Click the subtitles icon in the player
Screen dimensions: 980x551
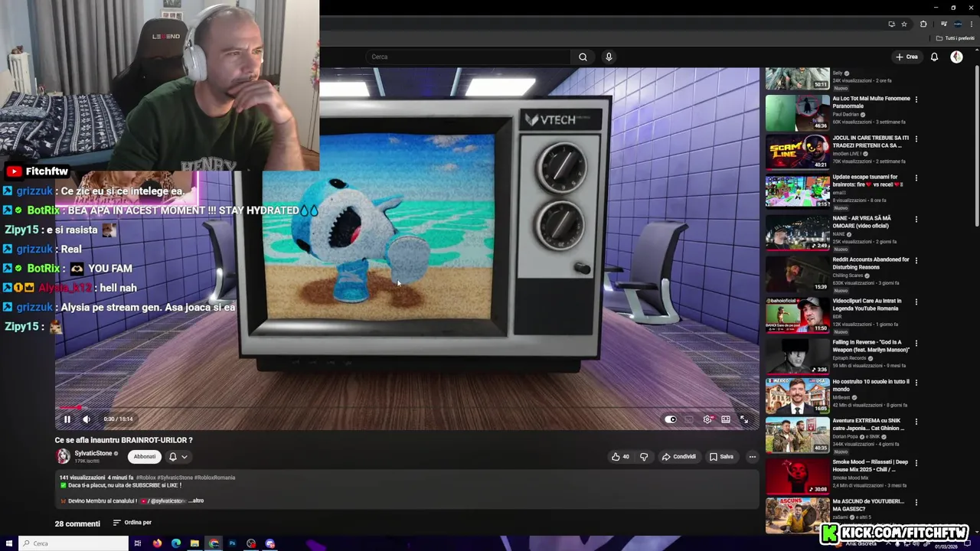pyautogui.click(x=689, y=419)
